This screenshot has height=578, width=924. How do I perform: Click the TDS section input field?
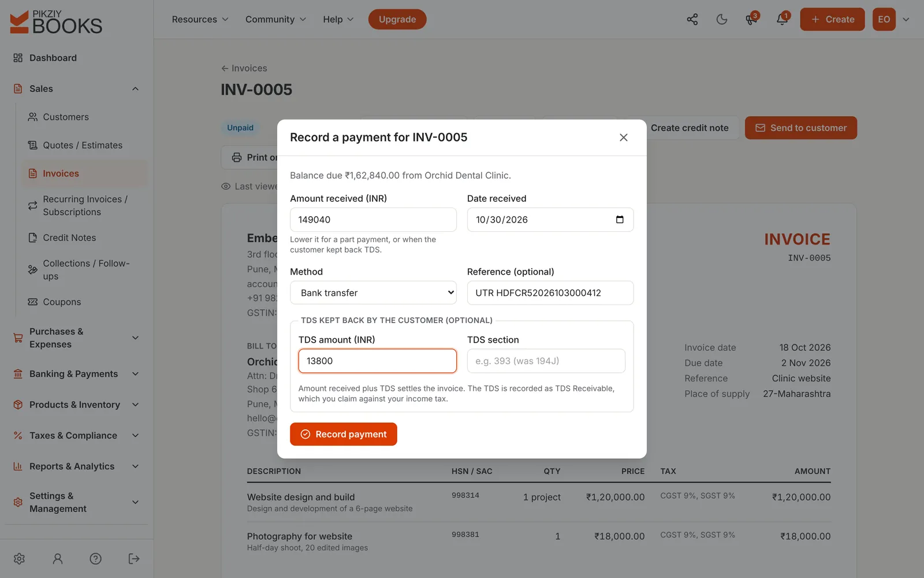[x=546, y=361]
